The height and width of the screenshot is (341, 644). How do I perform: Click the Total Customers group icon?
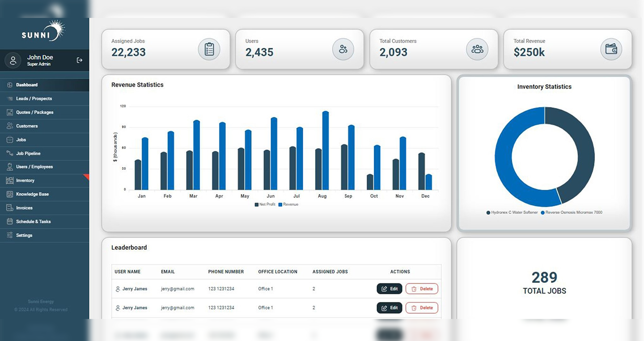[477, 49]
